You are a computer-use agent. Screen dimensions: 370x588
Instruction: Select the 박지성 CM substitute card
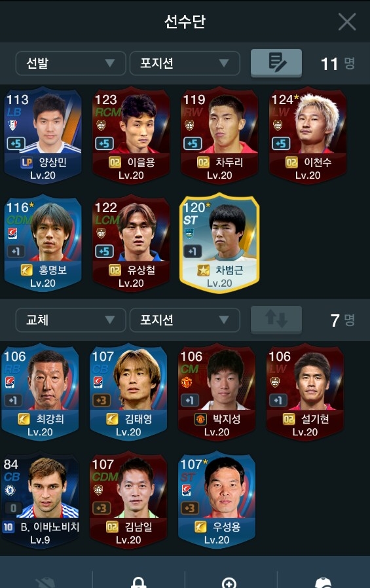[x=217, y=392]
